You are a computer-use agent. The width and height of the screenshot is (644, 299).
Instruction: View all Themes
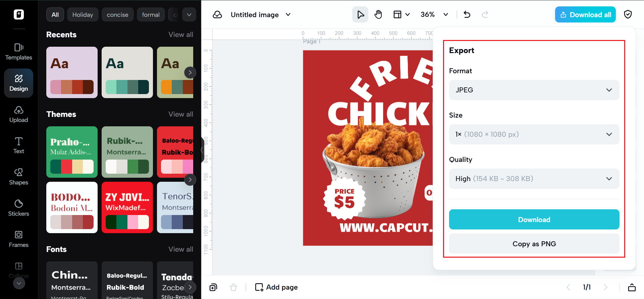click(x=181, y=114)
